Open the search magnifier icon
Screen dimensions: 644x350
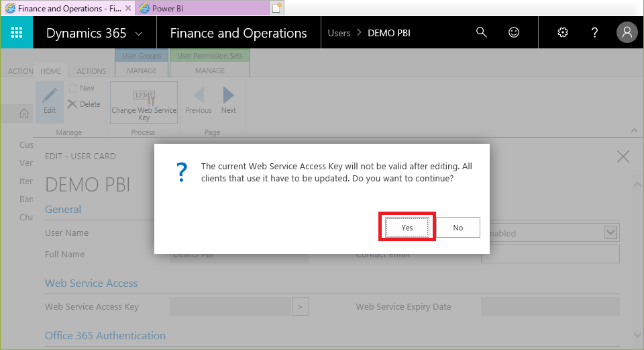pyautogui.click(x=481, y=32)
